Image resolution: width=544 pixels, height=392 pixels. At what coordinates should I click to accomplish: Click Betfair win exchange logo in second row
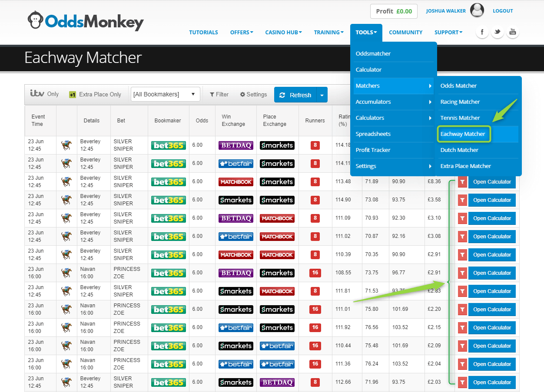click(x=236, y=164)
